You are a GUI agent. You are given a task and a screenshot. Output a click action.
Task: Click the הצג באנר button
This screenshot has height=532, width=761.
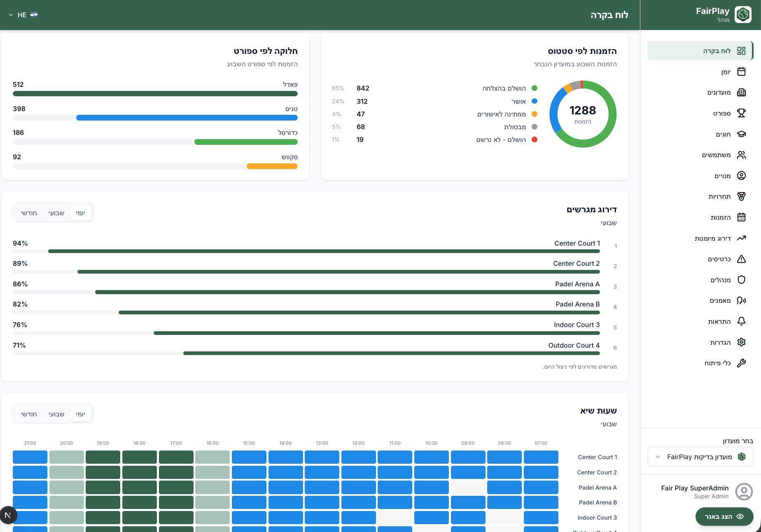click(724, 516)
